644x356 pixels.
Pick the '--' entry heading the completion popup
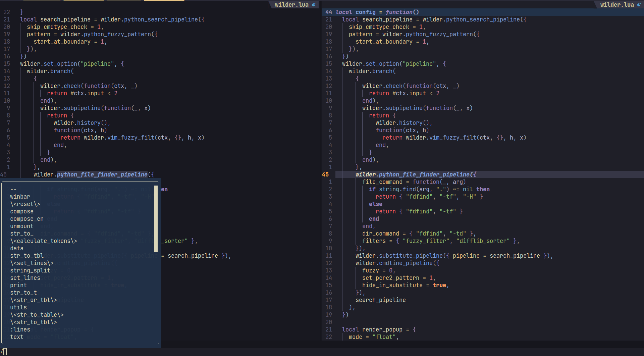pos(13,189)
